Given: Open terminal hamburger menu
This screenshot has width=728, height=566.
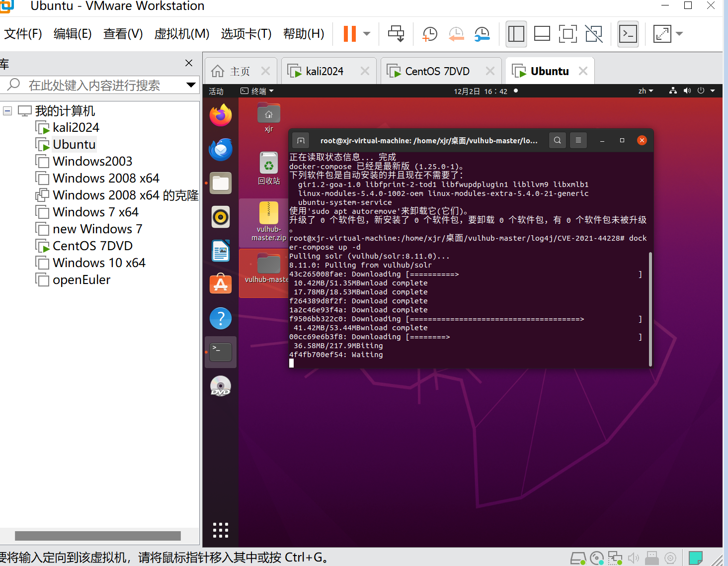Looking at the screenshot, I should coord(578,140).
